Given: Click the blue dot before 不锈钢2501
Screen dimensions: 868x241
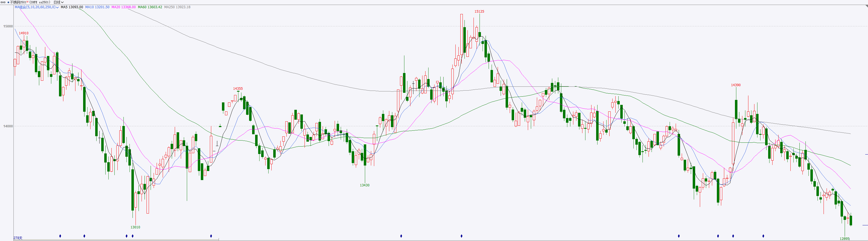Looking at the screenshot, I should (x=8, y=2).
